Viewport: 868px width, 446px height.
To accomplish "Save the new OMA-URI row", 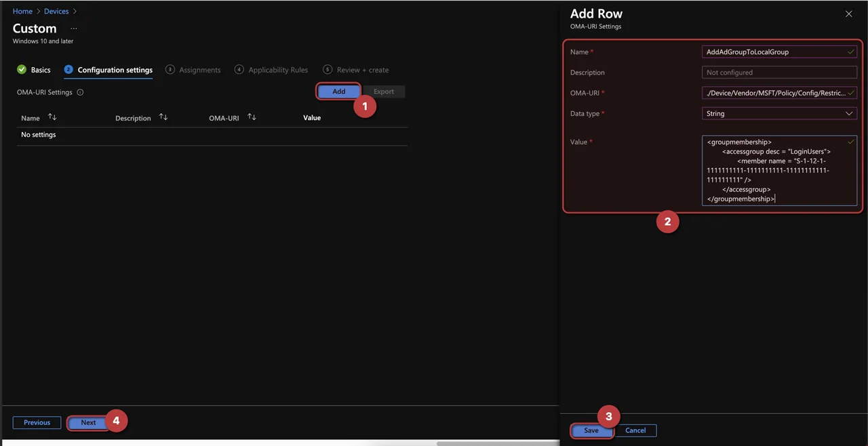I will pyautogui.click(x=591, y=430).
